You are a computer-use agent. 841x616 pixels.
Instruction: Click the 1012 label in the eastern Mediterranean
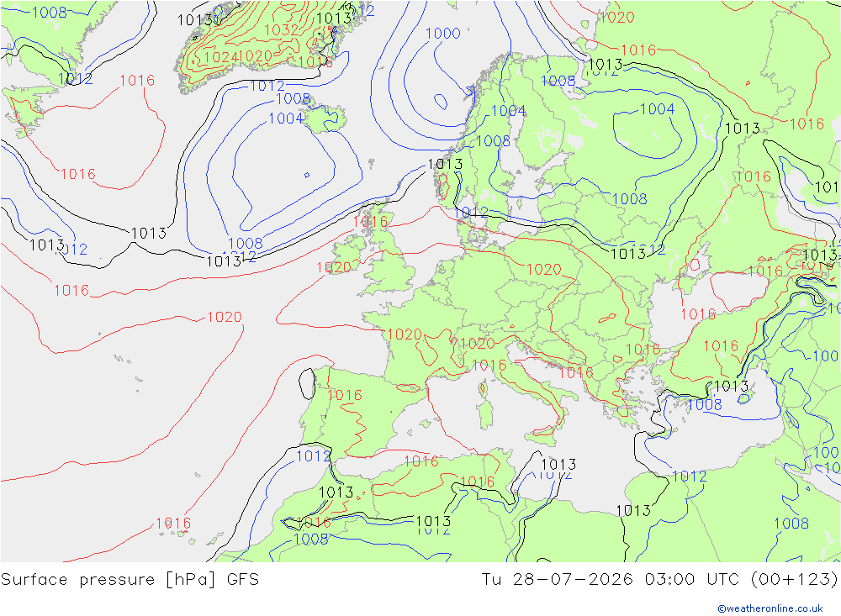(690, 476)
